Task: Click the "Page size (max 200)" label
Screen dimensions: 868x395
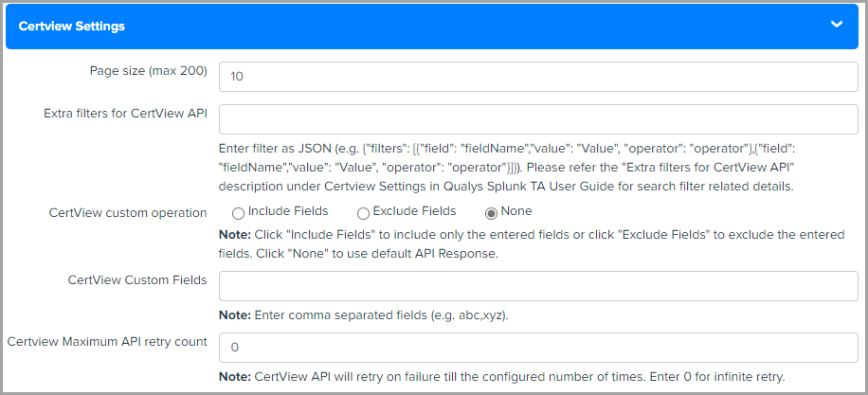Action: [x=149, y=71]
